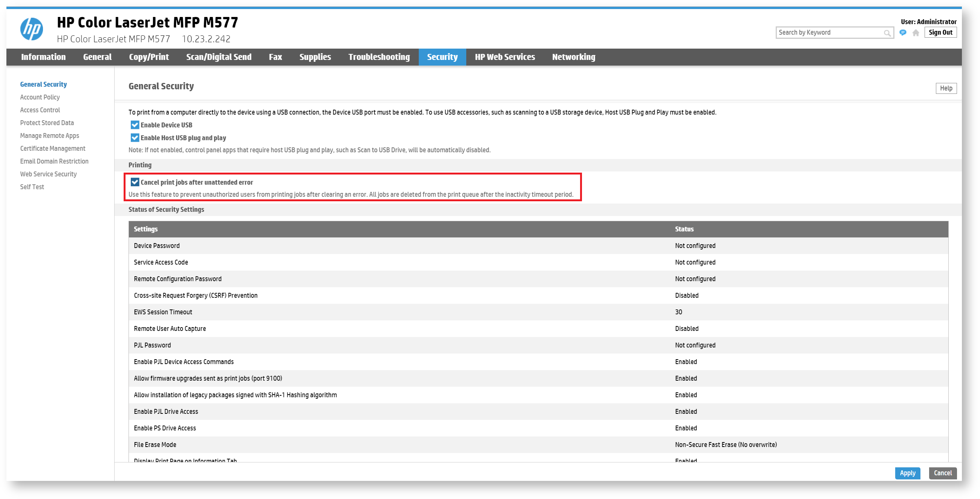Open the Information tab
Viewport: 980px width, 499px height.
[43, 57]
